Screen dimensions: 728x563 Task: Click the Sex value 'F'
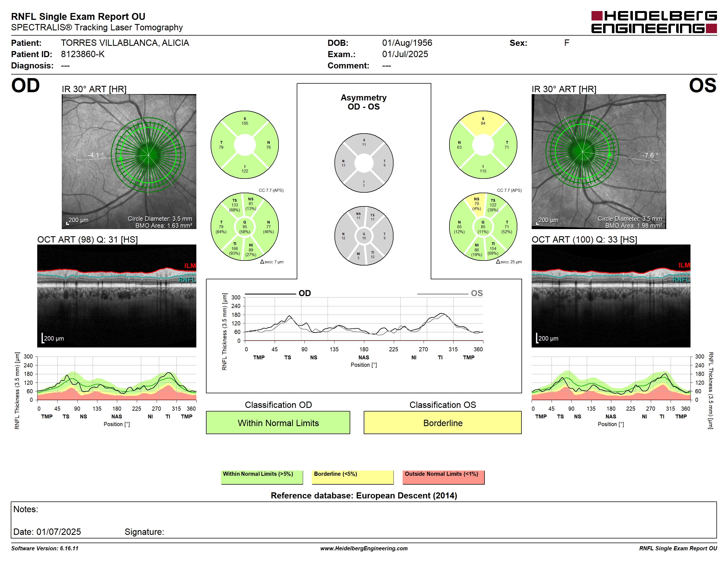coord(567,43)
